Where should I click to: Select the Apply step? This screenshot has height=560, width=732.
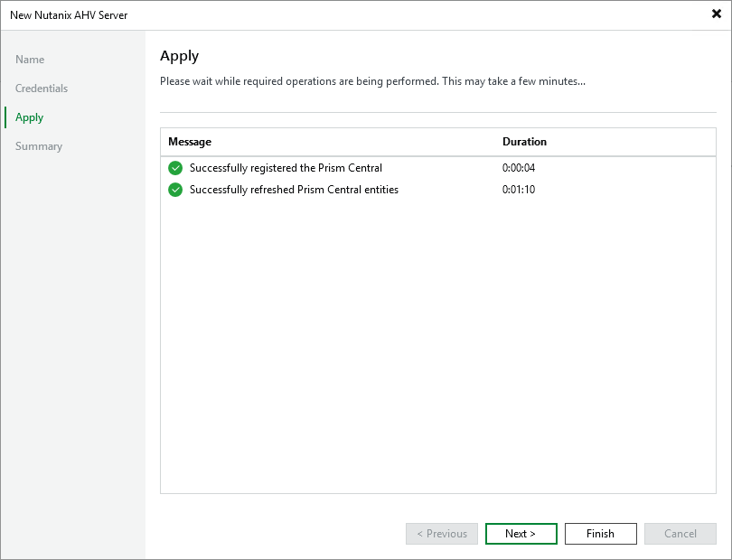pos(29,117)
